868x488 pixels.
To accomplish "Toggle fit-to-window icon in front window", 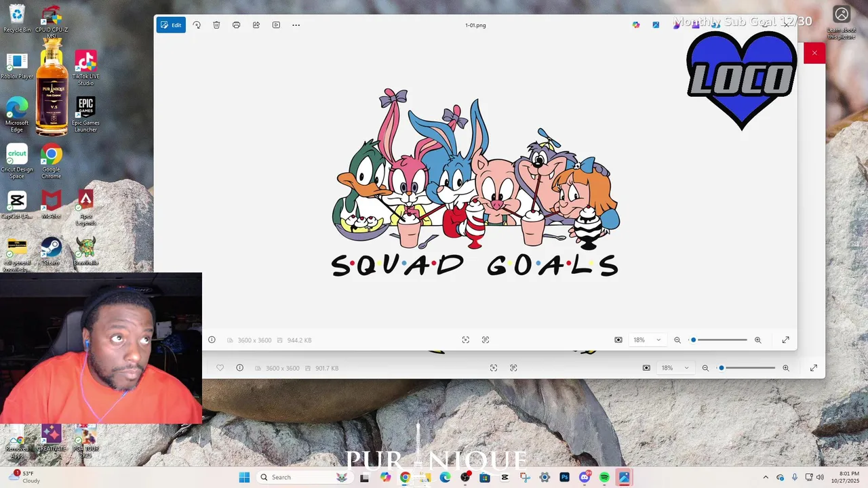I will tap(618, 340).
